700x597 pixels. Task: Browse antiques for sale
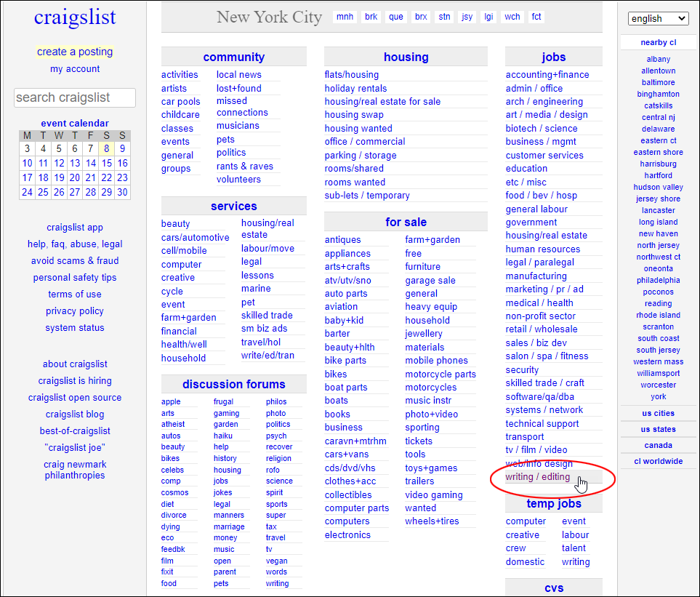(343, 240)
